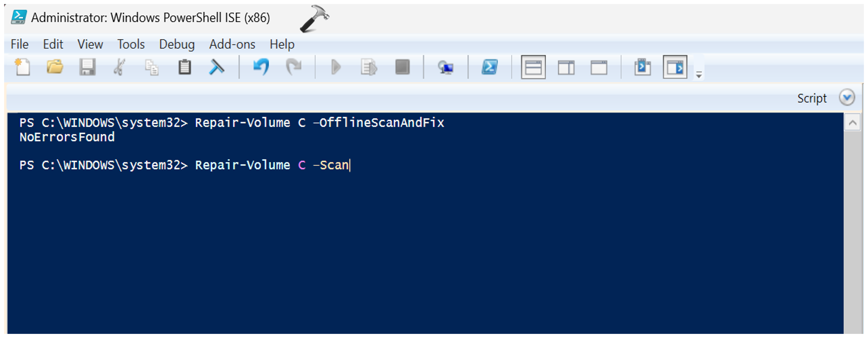Toggle the Show Command Add-on pane
Viewport: 868px width, 338px height.
click(675, 67)
